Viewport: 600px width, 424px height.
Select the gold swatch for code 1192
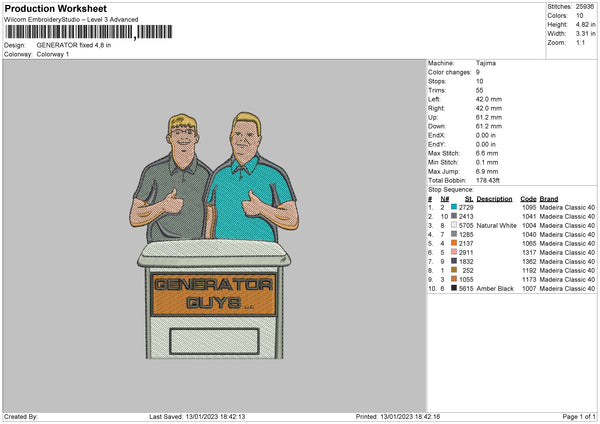pyautogui.click(x=454, y=270)
